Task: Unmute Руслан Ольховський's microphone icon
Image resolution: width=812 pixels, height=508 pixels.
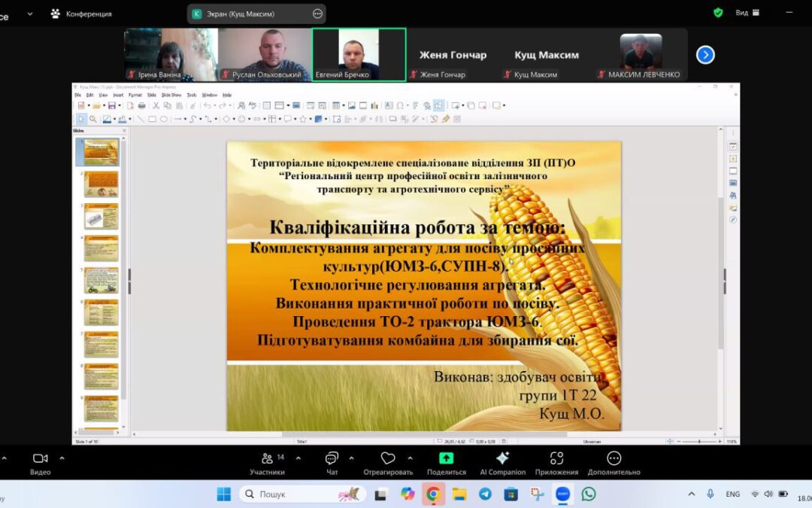Action: pos(226,74)
